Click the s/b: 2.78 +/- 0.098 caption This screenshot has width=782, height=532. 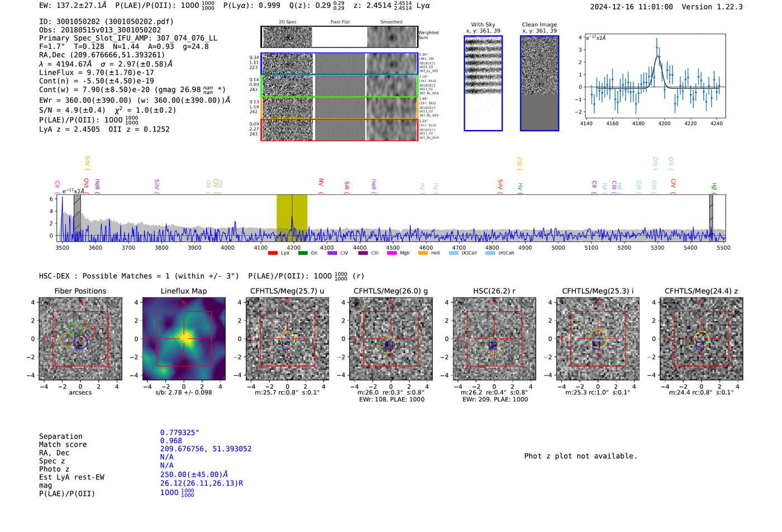[x=184, y=392]
